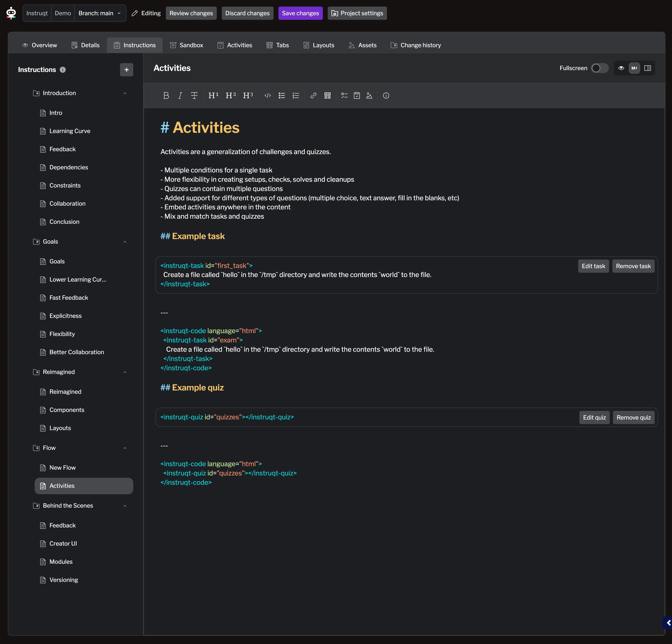This screenshot has width=672, height=644.
Task: Collapse the Goals section
Action: 125,242
